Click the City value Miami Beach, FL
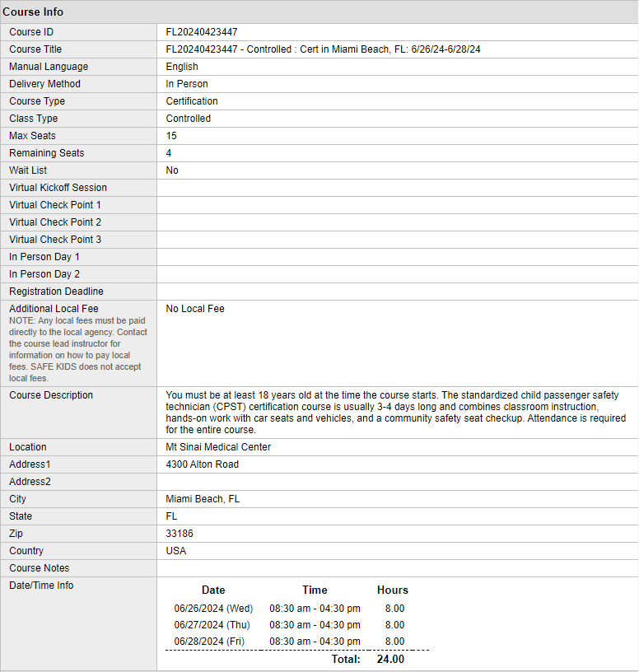The height and width of the screenshot is (672, 639). coord(203,499)
